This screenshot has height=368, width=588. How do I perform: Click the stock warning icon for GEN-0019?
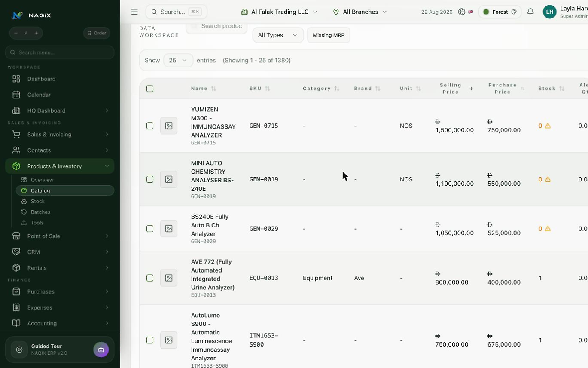tap(548, 179)
